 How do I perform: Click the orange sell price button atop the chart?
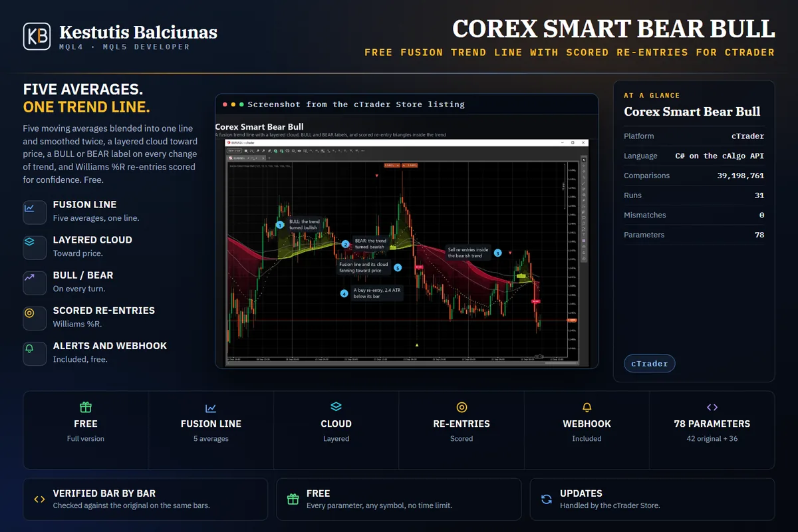pyautogui.click(x=392, y=165)
